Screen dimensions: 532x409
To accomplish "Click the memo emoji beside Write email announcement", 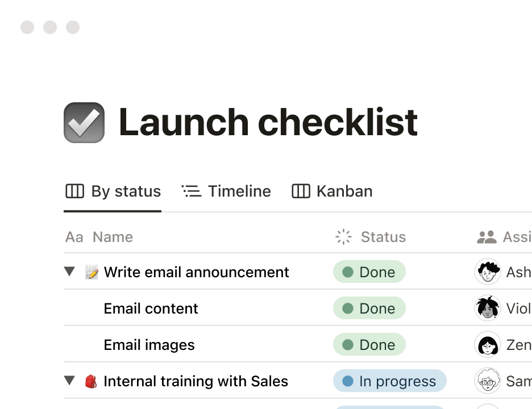I will point(92,272).
